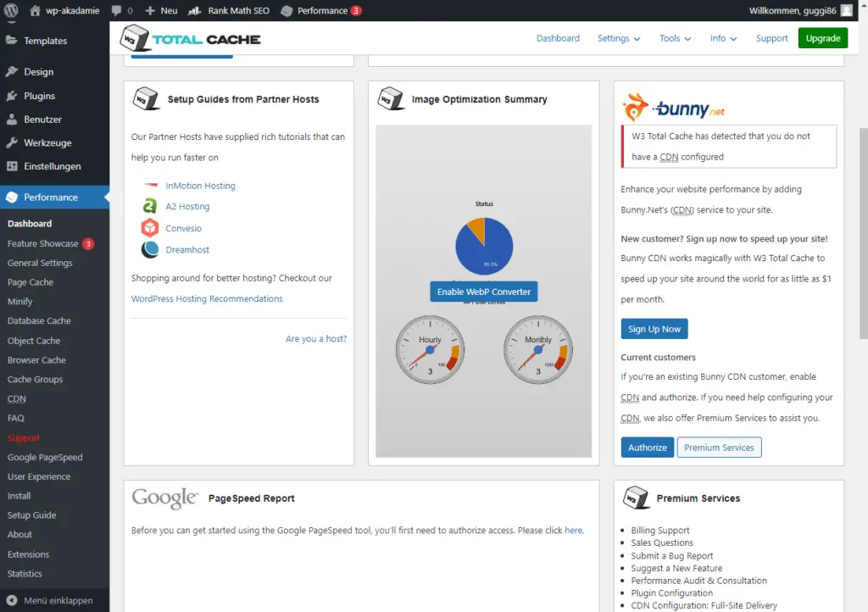
Task: Expand the Settings dropdown menu
Action: point(618,38)
